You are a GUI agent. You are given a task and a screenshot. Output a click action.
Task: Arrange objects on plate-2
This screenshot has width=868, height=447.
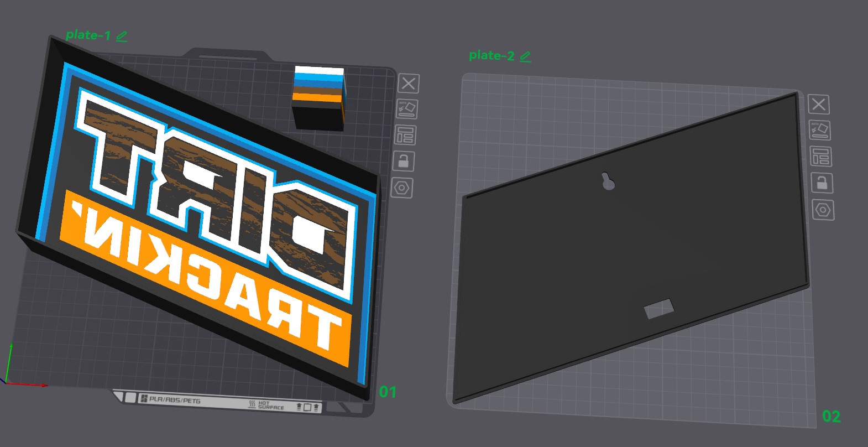821,157
